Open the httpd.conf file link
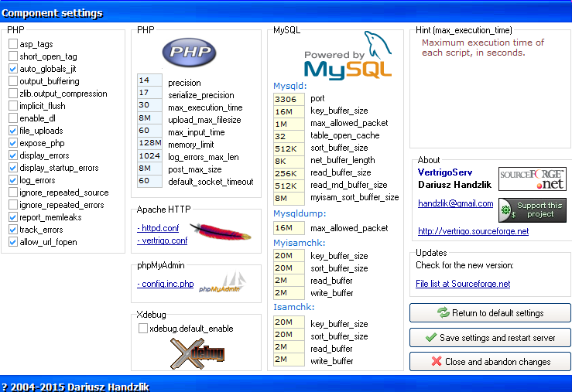Viewport: 572px width, 392px height. point(159,228)
